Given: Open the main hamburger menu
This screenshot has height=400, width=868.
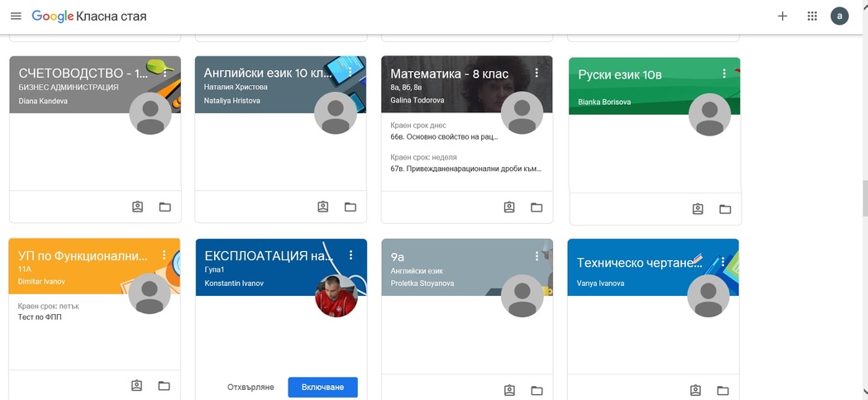Looking at the screenshot, I should [x=16, y=17].
